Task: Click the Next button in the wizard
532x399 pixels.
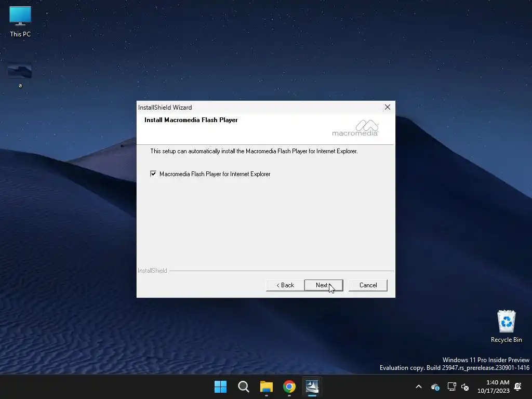Action: (x=324, y=285)
